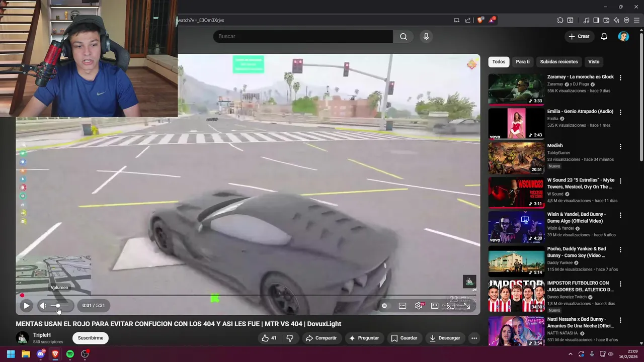Play the YouTube video
644x362 pixels.
[x=26, y=305]
